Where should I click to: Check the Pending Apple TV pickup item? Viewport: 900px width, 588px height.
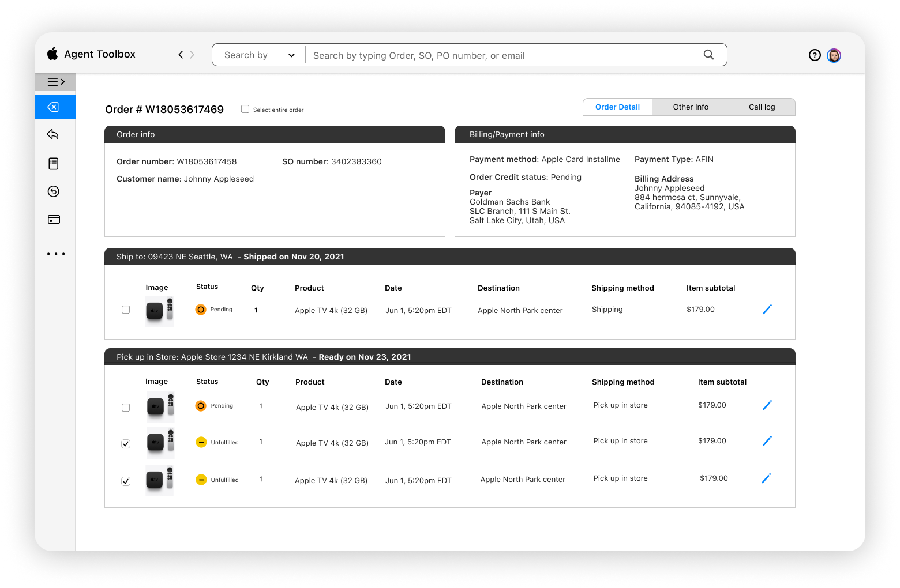(x=126, y=407)
